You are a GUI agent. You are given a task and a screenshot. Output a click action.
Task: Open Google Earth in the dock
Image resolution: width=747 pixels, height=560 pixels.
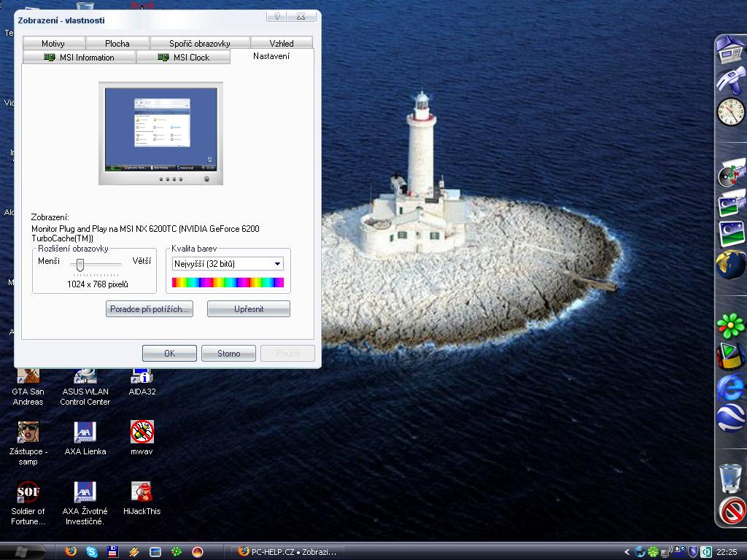[x=730, y=419]
